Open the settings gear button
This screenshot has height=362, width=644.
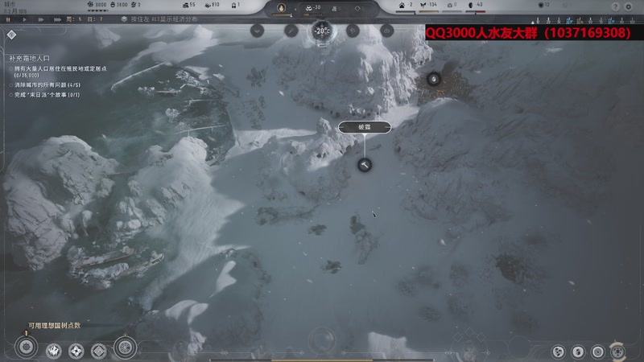pyautogui.click(x=629, y=6)
